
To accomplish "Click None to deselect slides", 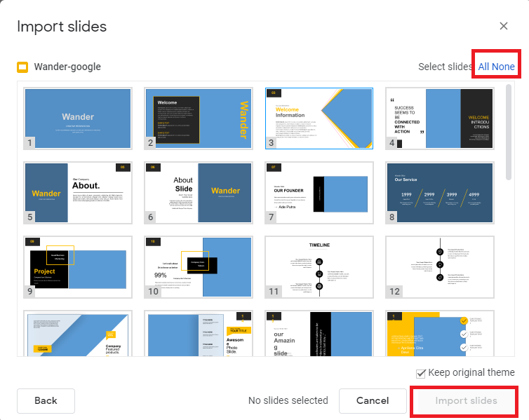I will (504, 67).
